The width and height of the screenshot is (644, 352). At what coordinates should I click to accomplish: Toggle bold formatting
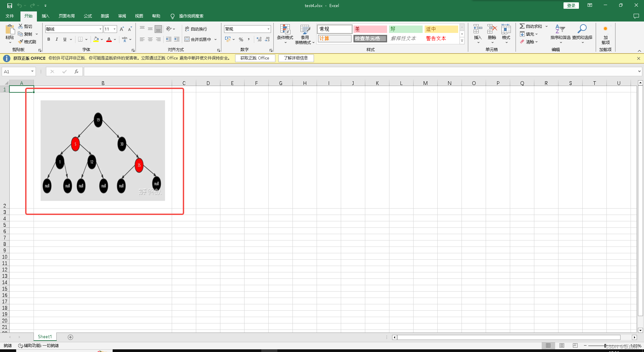(x=49, y=39)
